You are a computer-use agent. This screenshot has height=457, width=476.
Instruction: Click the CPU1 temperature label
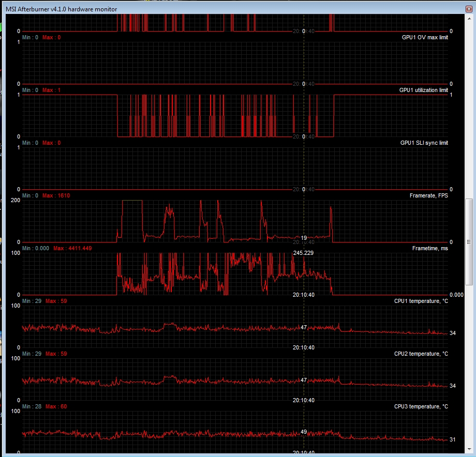421,301
